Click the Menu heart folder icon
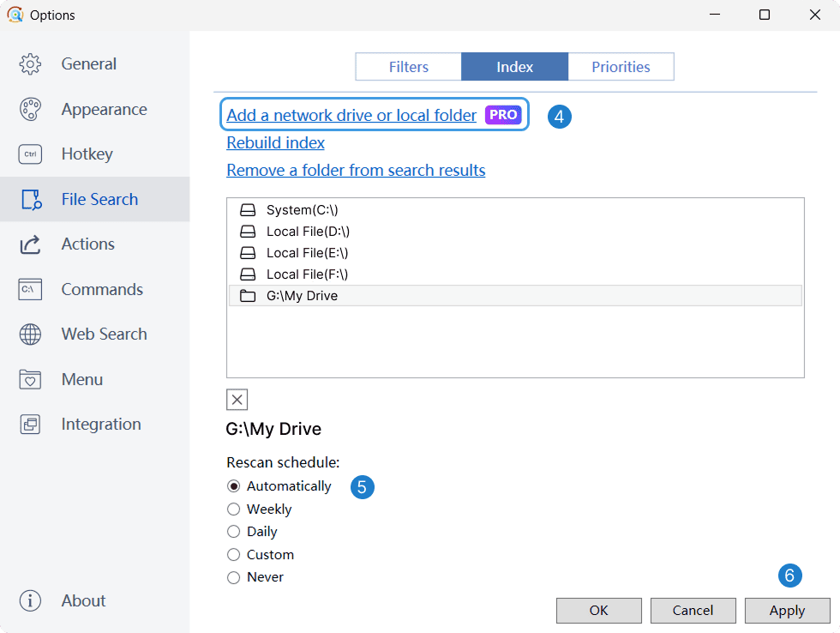This screenshot has width=840, height=633. coord(30,379)
